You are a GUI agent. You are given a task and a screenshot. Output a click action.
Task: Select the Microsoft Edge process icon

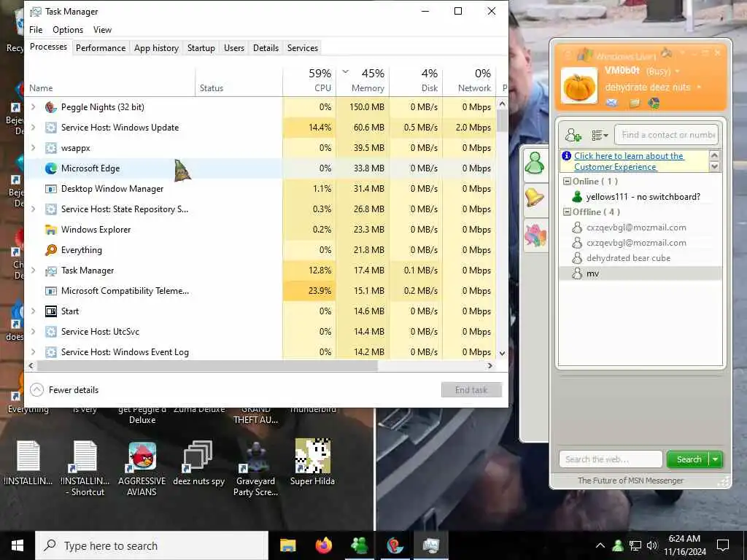51,168
